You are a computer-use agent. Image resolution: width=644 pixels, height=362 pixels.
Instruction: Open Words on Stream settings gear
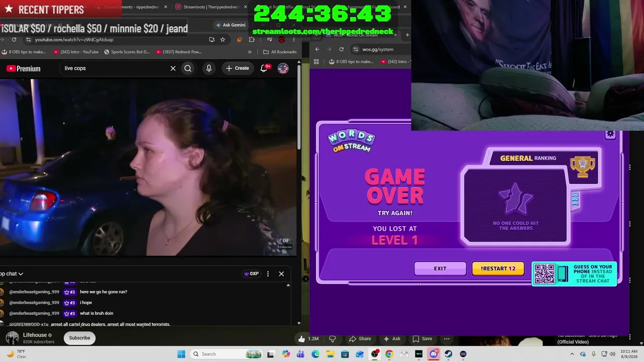tap(610, 134)
